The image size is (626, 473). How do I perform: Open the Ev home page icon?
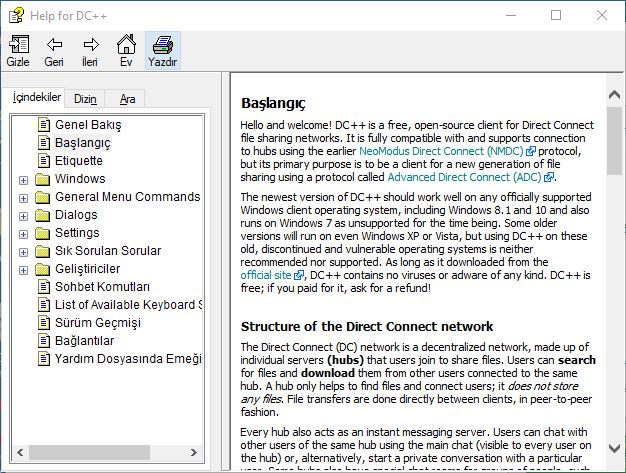point(126,44)
